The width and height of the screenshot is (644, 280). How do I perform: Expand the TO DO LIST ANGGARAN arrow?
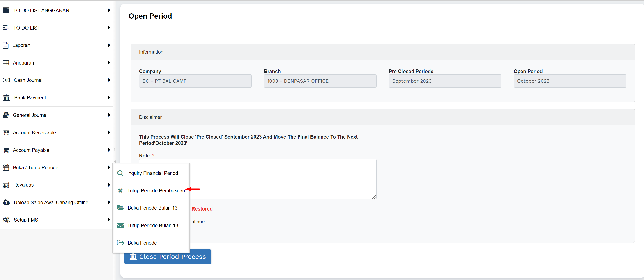tap(109, 10)
